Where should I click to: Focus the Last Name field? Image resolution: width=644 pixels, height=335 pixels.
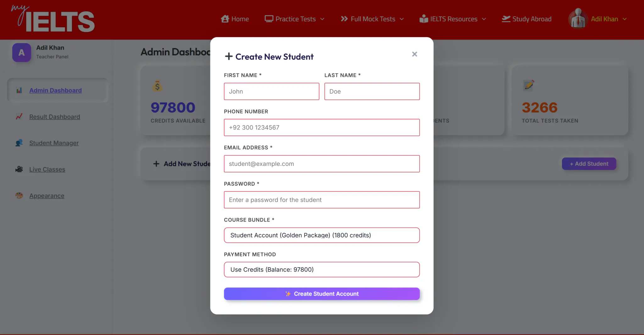click(372, 91)
